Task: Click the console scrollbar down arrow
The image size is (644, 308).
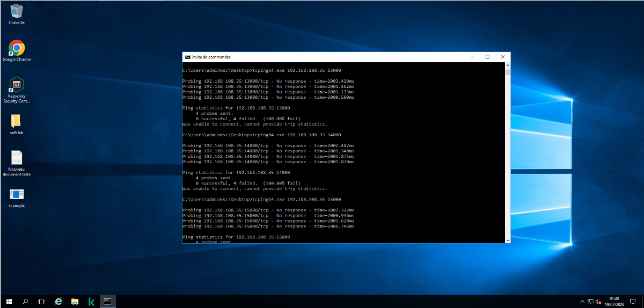Action: coord(508,240)
